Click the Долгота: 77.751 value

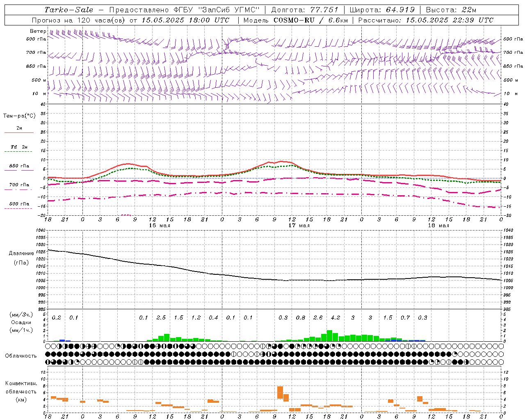[x=305, y=10]
